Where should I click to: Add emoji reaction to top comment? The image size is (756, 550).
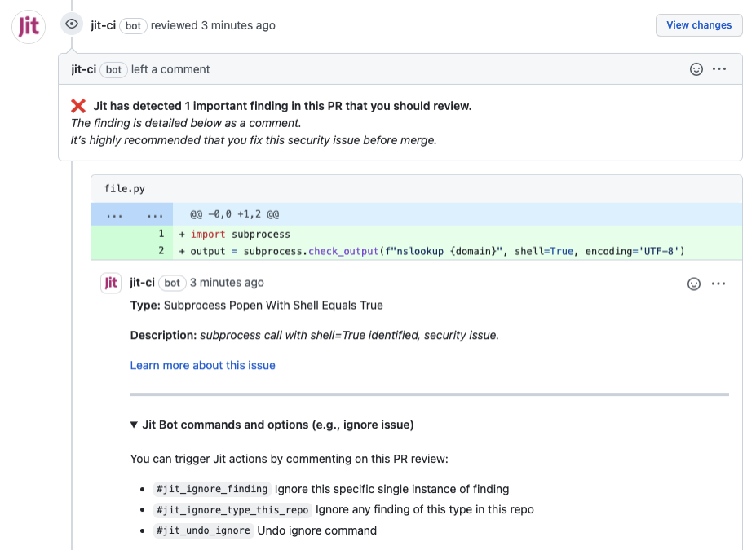click(696, 69)
